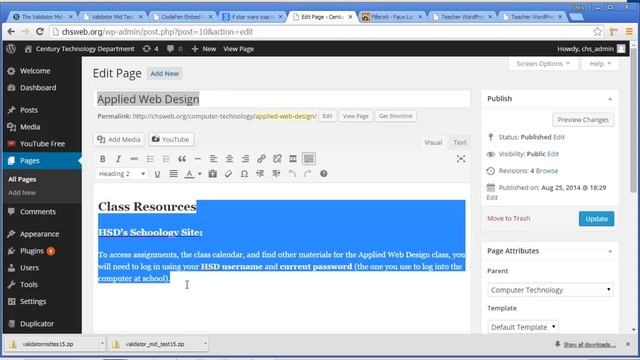Toggle bold formatting in editor toolbar

pyautogui.click(x=102, y=159)
